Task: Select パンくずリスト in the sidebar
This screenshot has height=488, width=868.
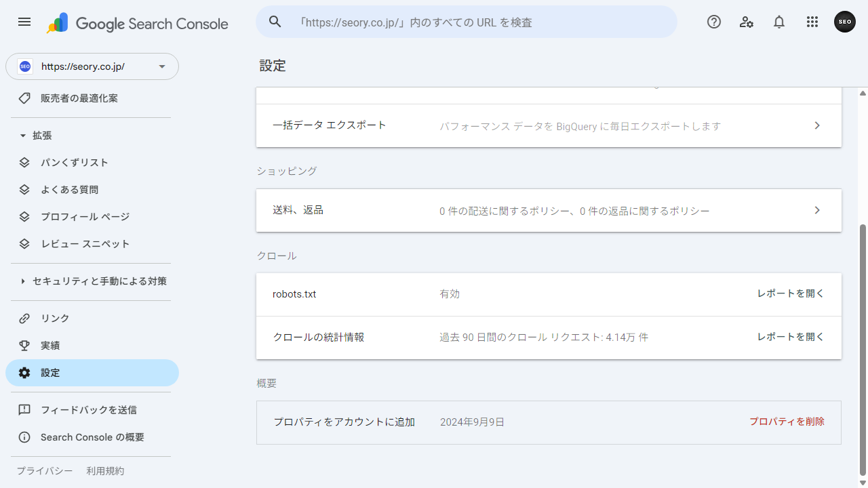Action: point(75,162)
